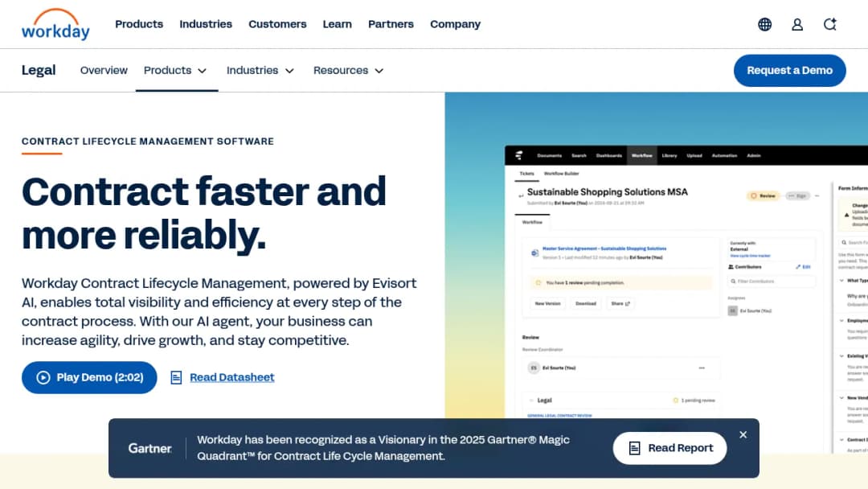Expand Legal Products dropdown
The image size is (868, 489).
(175, 70)
